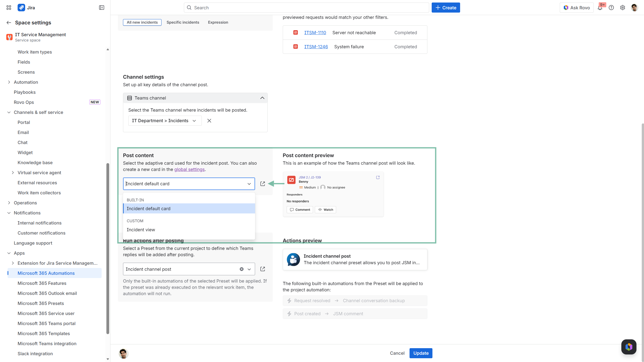Viewport: 644px width, 362px height.
Task: Click the top Search field
Action: tap(306, 8)
